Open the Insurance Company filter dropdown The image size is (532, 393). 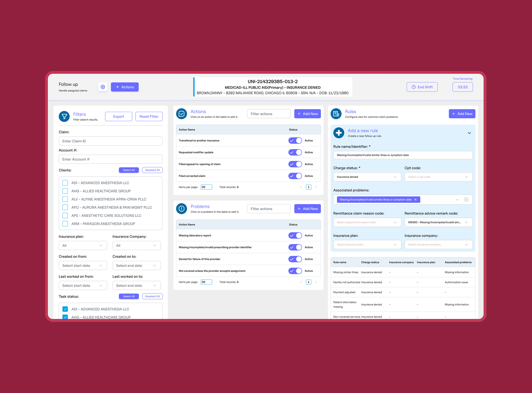coord(136,245)
